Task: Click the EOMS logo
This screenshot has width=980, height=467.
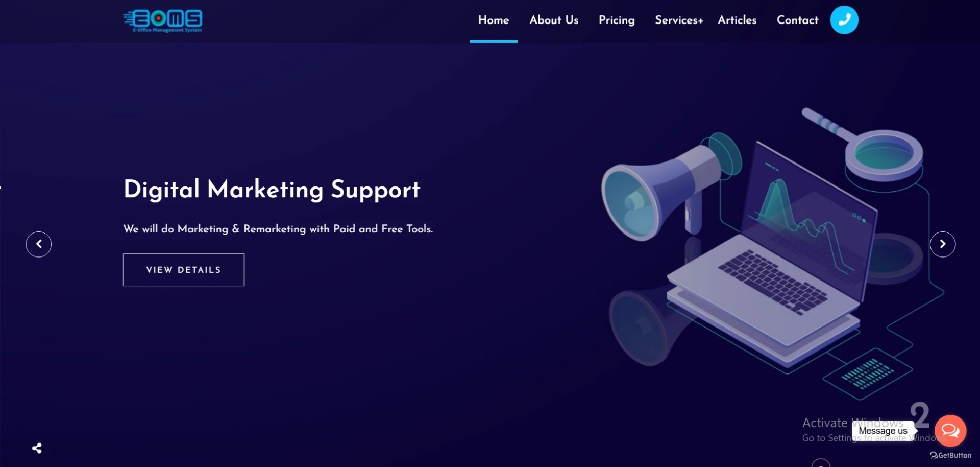Action: [163, 21]
